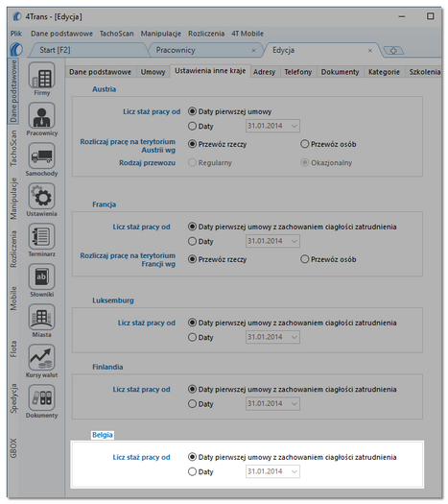This screenshot has height=504, width=448.
Task: Select Przewóz osób radio for Austria
Action: coord(304,144)
